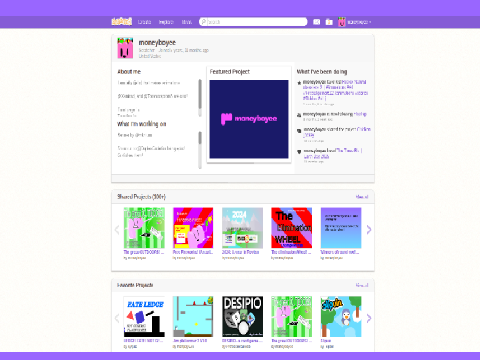Click the What I've been doing heading
This screenshot has height=360, width=480.
322,72
